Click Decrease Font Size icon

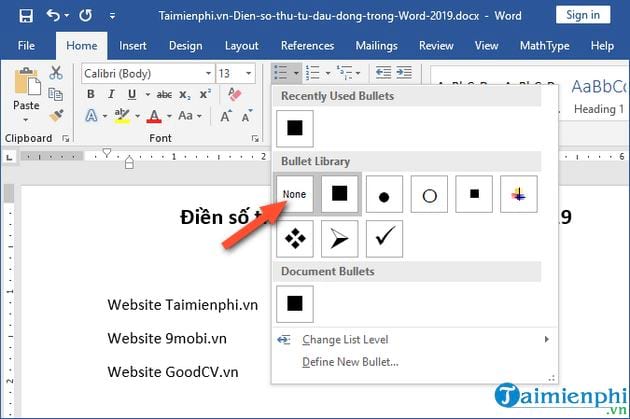[x=246, y=116]
